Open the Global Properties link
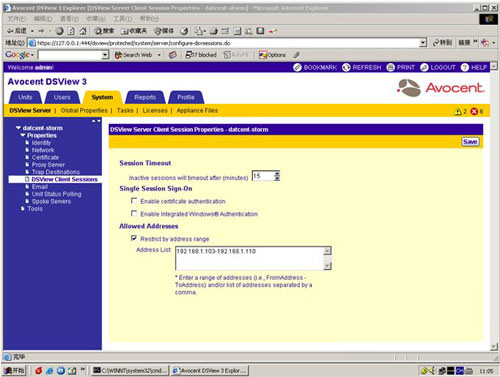This screenshot has width=500, height=377. click(84, 110)
